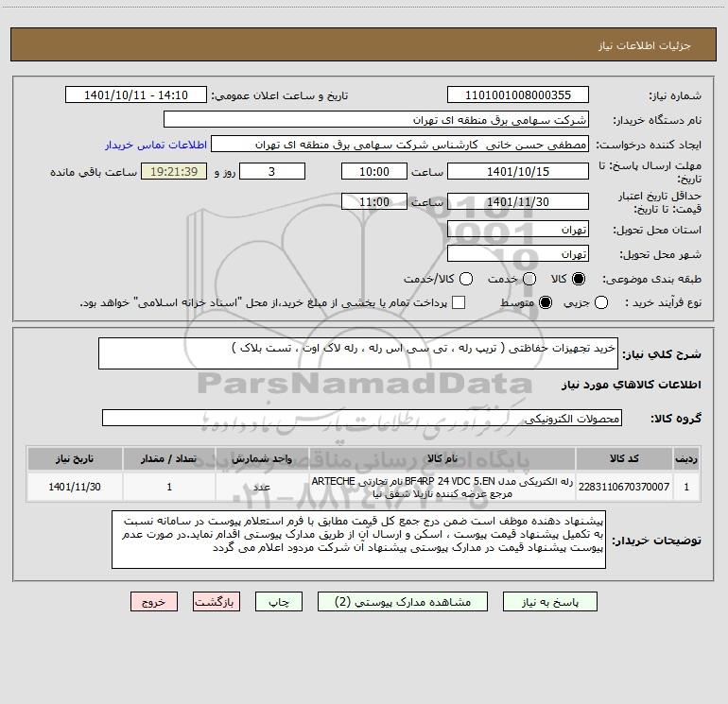Select the کالا radio button
The width and height of the screenshot is (728, 704).
pos(579,279)
